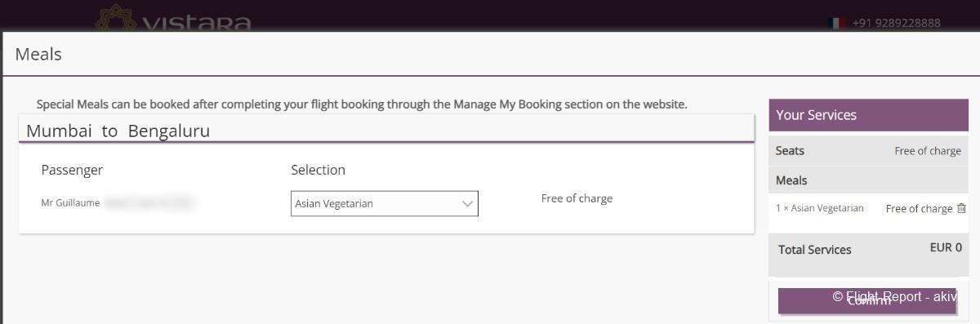This screenshot has height=324, width=980.
Task: Click the Free of charge text beside dropdown
Action: tap(577, 198)
